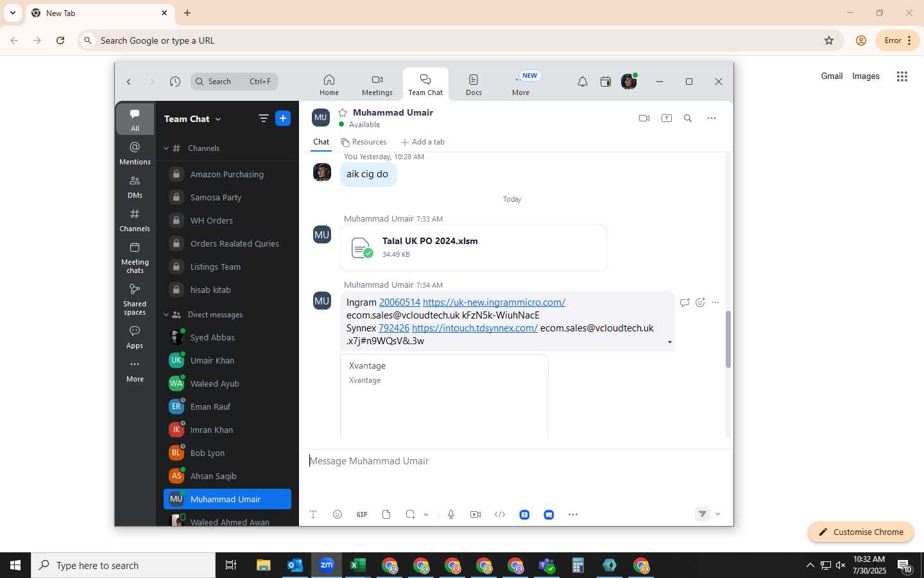Click the blue new chat plus button
Screen dimensions: 924x578
tap(283, 118)
